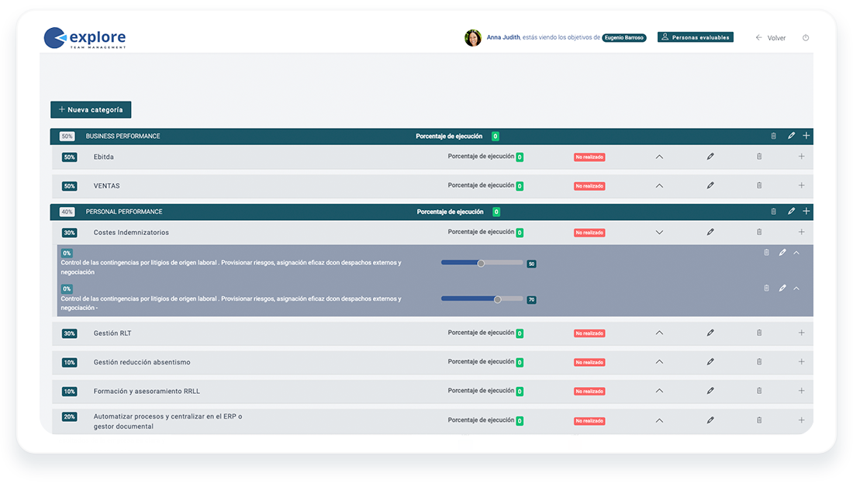853x504 pixels.
Task: Edit the first sub-objective with slider value 50
Action: (782, 252)
